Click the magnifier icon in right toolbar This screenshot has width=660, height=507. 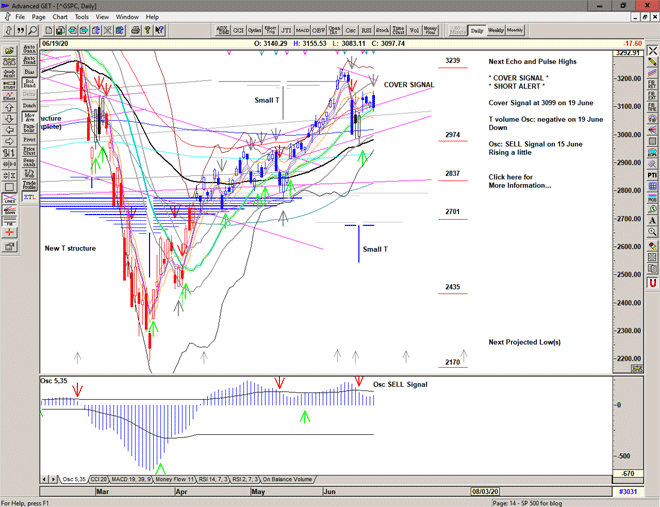point(652,232)
